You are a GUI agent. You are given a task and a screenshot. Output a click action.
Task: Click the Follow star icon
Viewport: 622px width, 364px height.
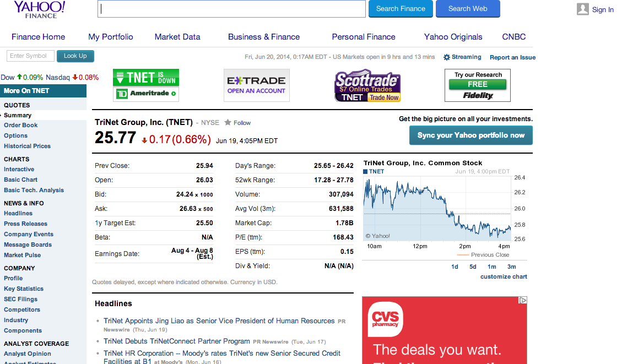(228, 122)
